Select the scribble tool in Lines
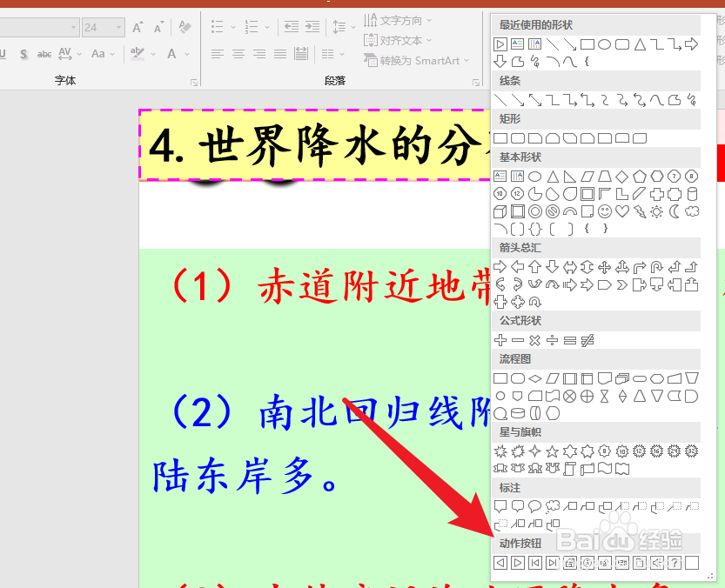This screenshot has width=725, height=588. pyautogui.click(x=692, y=100)
